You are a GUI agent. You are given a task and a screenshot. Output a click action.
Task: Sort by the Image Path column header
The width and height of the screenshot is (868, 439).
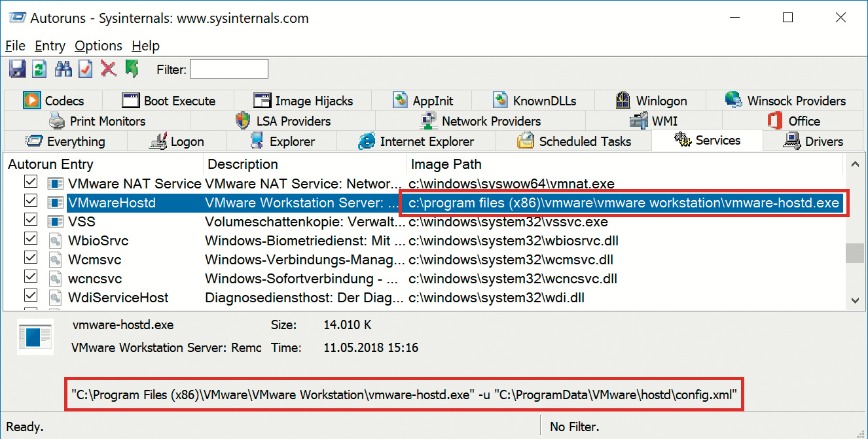[x=445, y=164]
